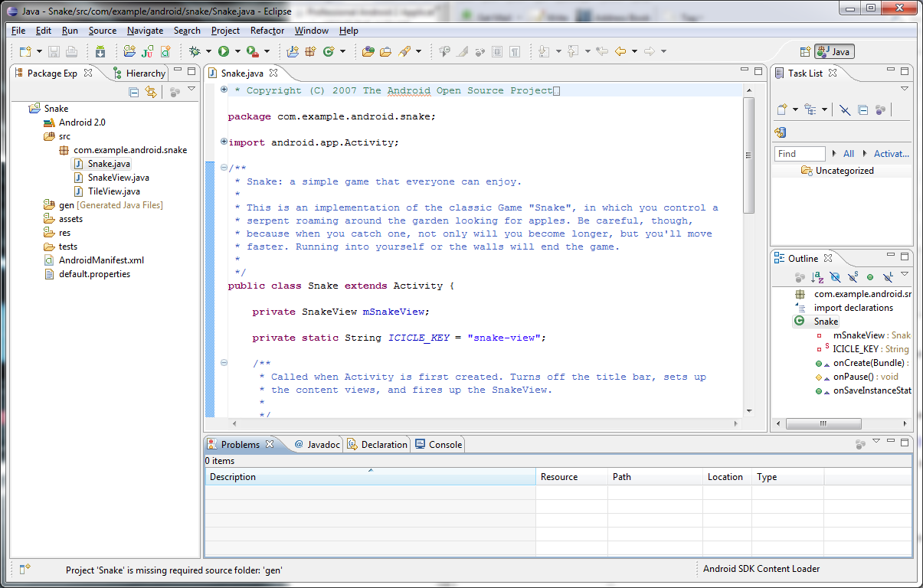This screenshot has width=923, height=588.
Task: Click the Search flashlight toolbar icon
Action: click(404, 51)
